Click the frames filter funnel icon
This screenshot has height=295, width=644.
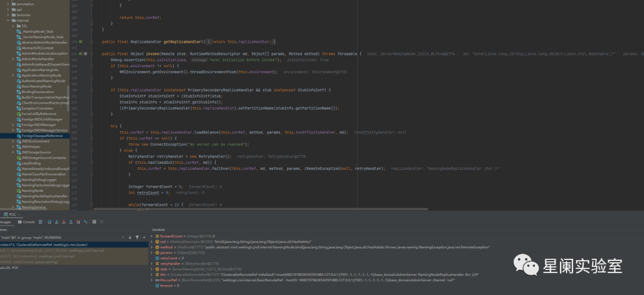pos(137,237)
